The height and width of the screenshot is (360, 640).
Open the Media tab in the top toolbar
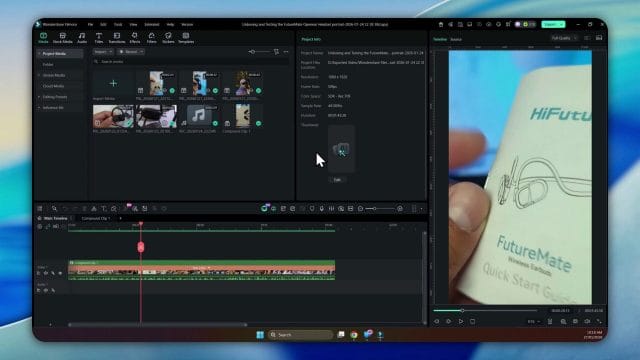43,38
